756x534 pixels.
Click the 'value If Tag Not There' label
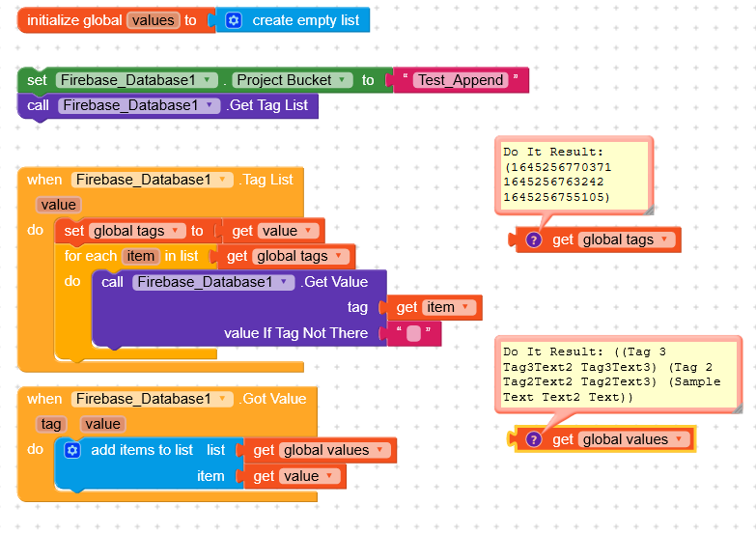[295, 333]
